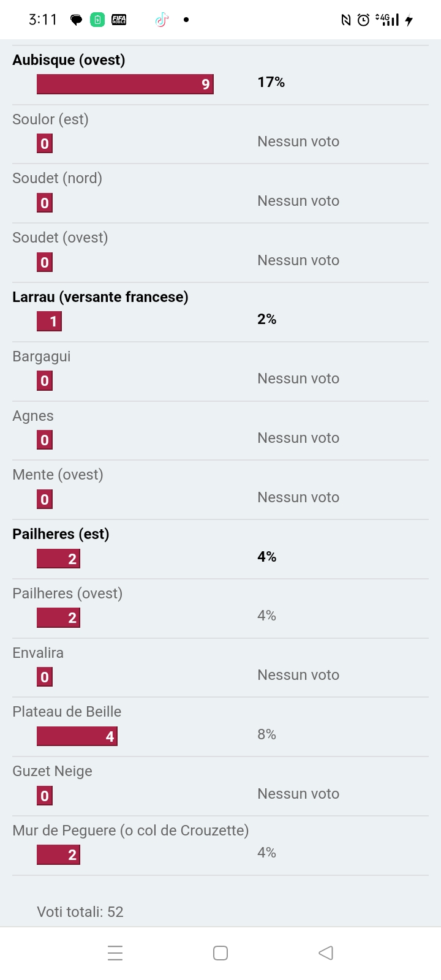Image resolution: width=441 pixels, height=980 pixels.
Task: Select the Larrau (versante francese) label
Action: pyautogui.click(x=100, y=297)
